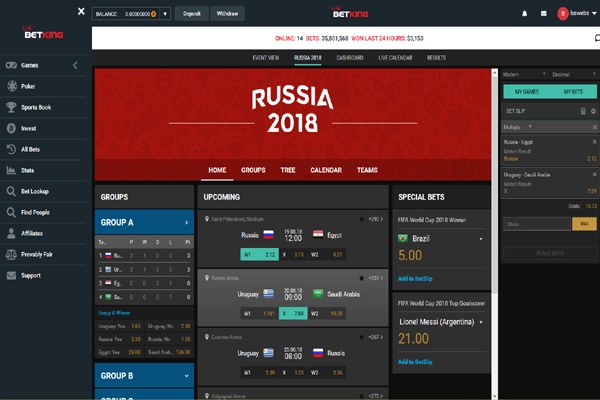Open the balance currency dropdown
This screenshot has height=400, width=600.
(x=165, y=14)
